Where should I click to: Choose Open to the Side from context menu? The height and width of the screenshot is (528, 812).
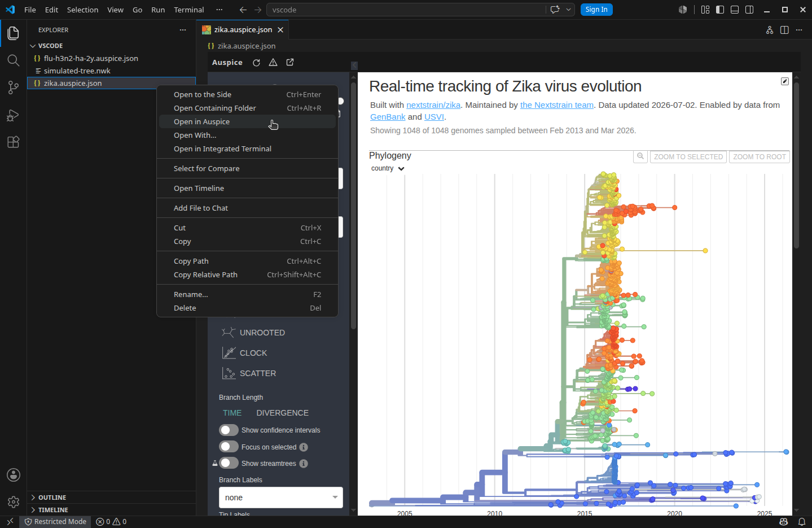[247, 94]
